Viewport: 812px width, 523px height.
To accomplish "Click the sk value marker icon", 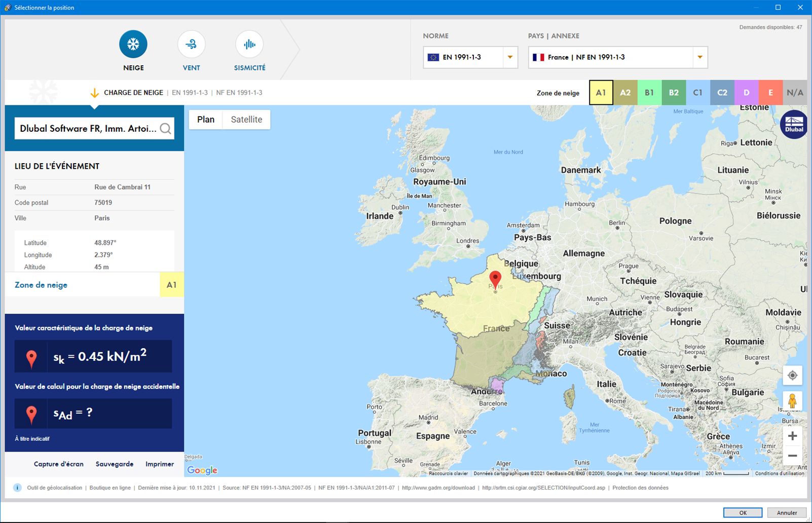I will (x=31, y=358).
